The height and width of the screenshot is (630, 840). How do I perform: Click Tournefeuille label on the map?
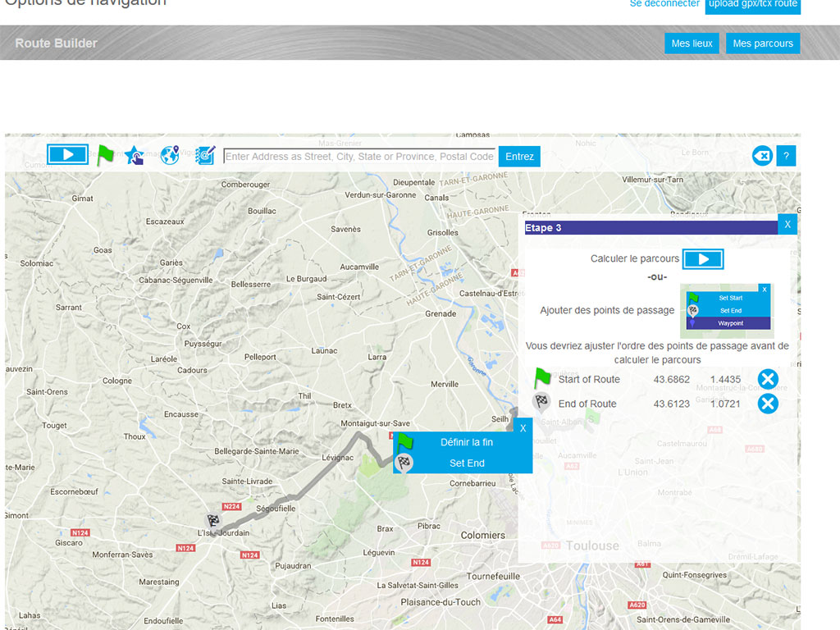pos(493,577)
